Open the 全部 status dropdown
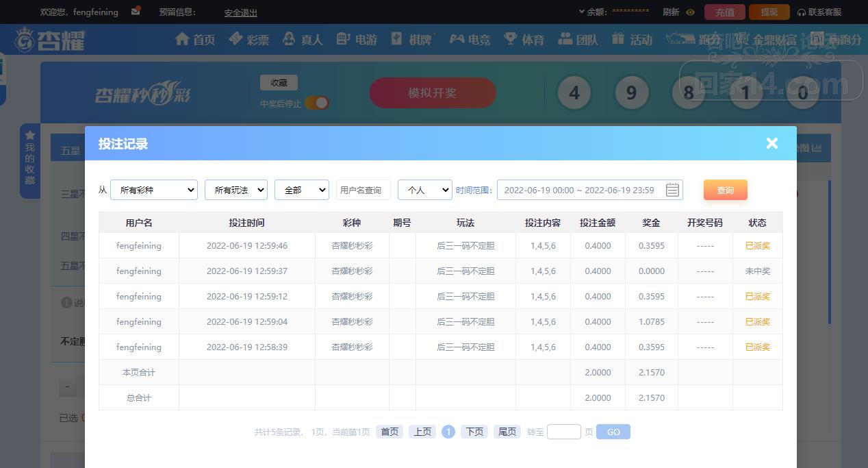The height and width of the screenshot is (468, 868). coord(301,190)
